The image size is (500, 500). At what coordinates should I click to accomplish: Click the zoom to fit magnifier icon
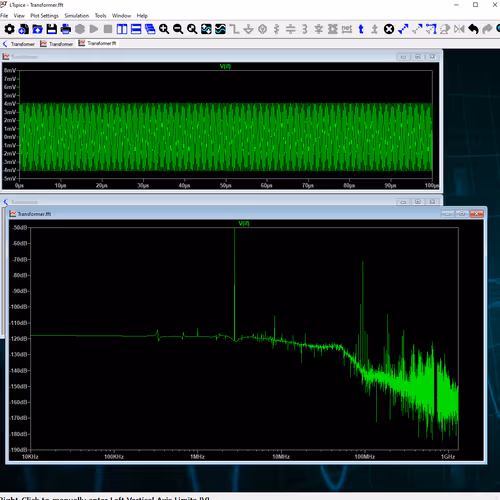[192, 29]
